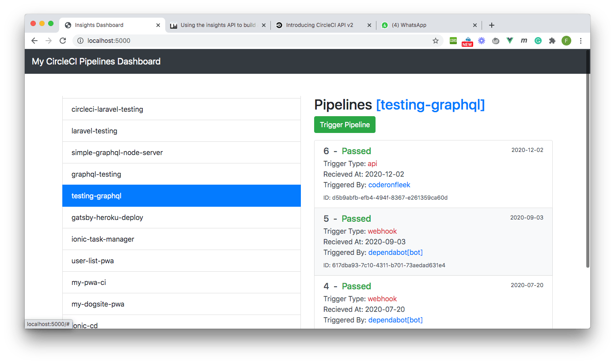615x364 pixels.
Task: Select the gatsby-heroku-deploy project
Action: 107,217
